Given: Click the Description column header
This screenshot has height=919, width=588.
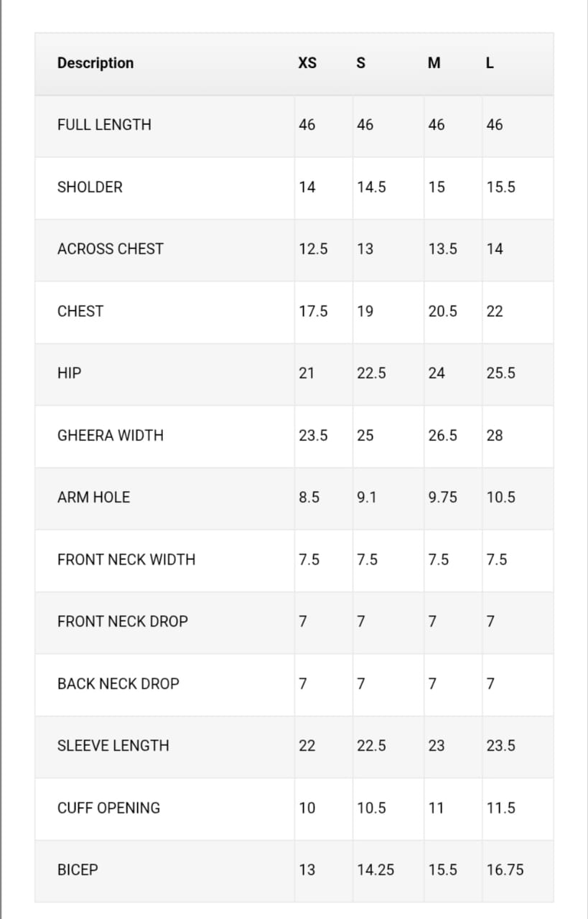Looking at the screenshot, I should click(95, 63).
